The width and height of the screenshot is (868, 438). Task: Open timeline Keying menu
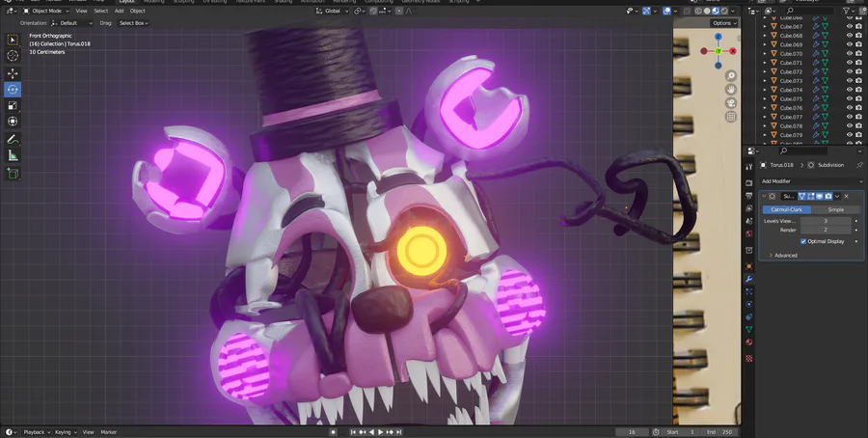pos(66,432)
